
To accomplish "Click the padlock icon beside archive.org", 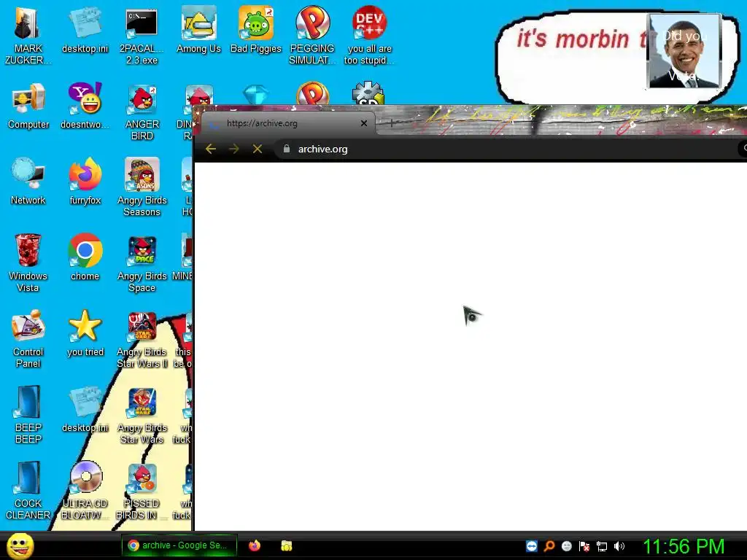I will coord(286,149).
